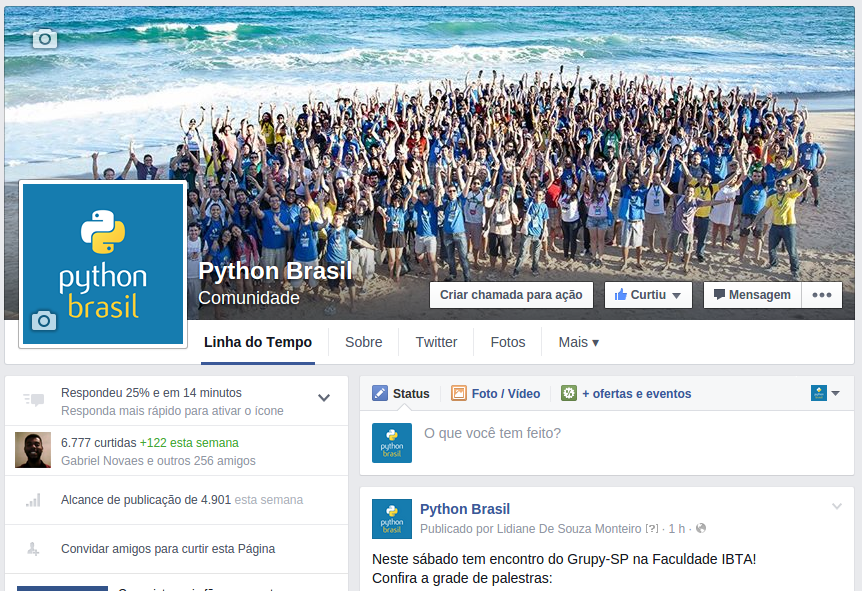Image resolution: width=862 pixels, height=591 pixels.
Task: Open the Mais tab menu
Action: [578, 342]
